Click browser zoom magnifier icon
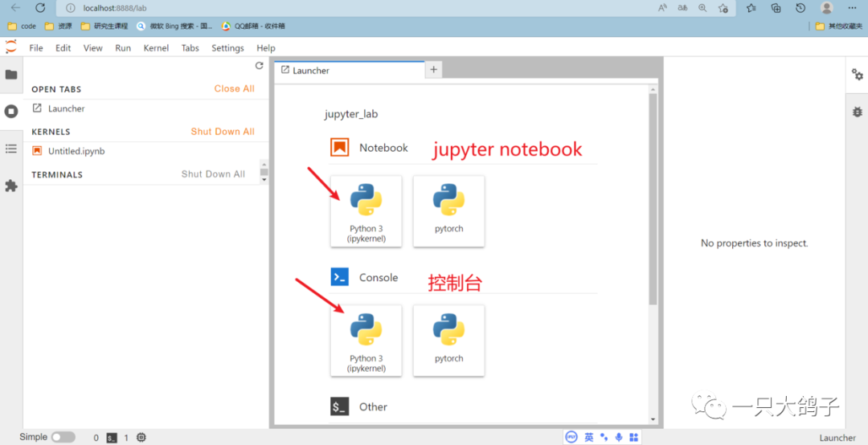 [x=702, y=8]
